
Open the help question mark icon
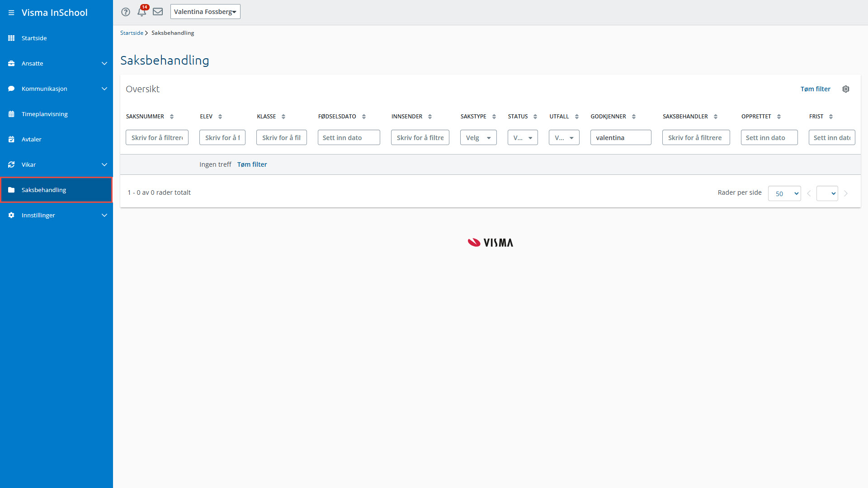(x=126, y=12)
